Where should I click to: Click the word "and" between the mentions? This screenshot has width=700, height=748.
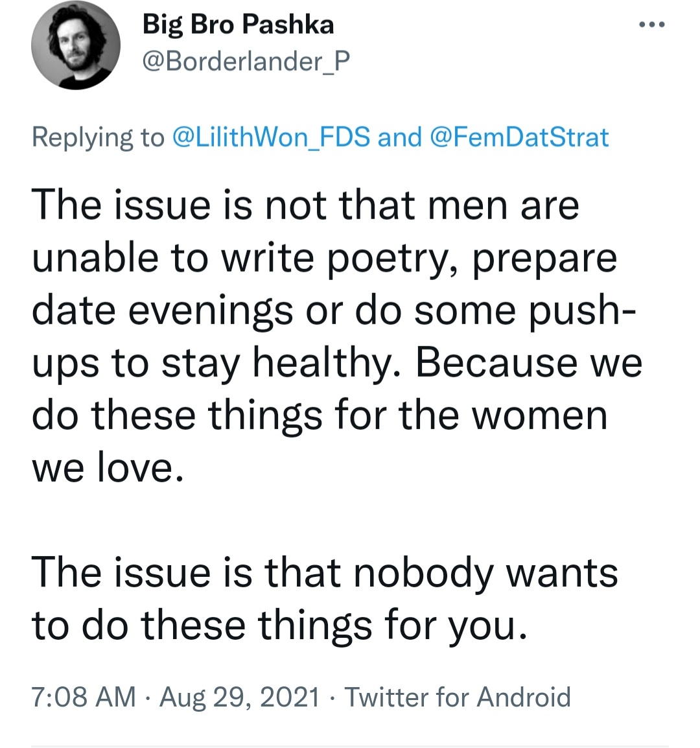[x=400, y=137]
